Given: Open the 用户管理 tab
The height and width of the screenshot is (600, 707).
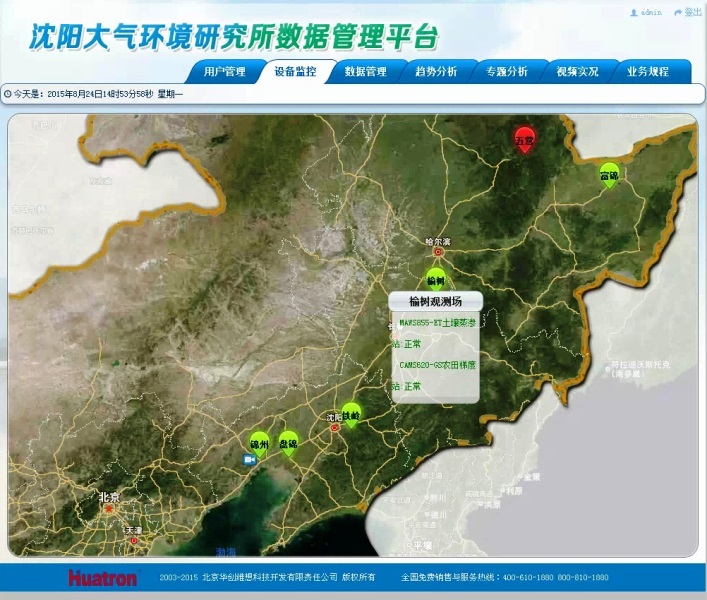Looking at the screenshot, I should click(224, 72).
